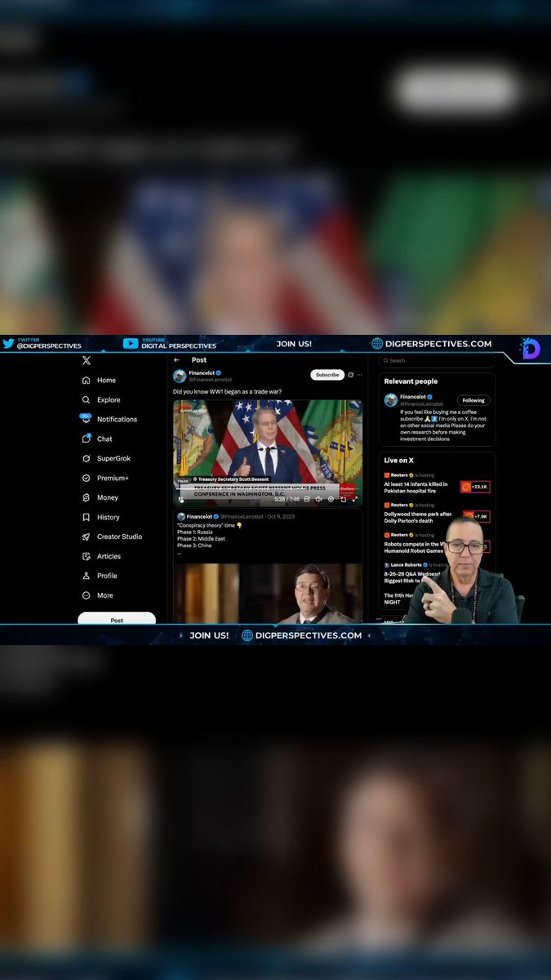Click the Twitter @DIGPERSPECTIVES banner icon
The width and height of the screenshot is (551, 980).
tap(8, 344)
